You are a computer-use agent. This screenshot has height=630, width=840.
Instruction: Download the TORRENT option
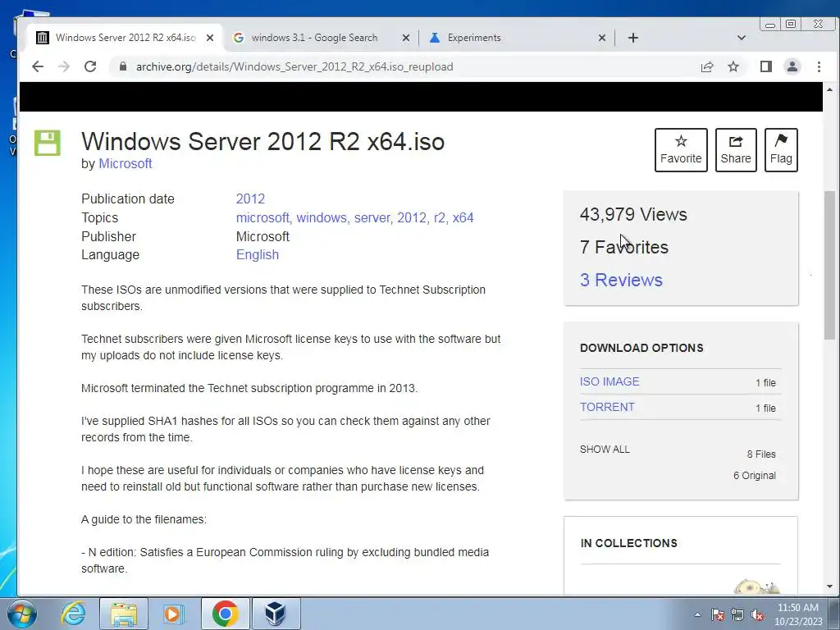(x=607, y=407)
